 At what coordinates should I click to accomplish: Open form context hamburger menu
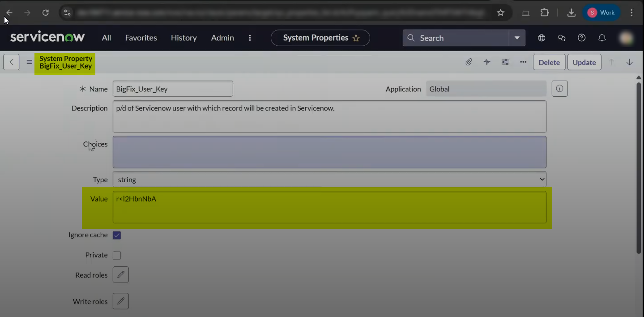pyautogui.click(x=30, y=62)
